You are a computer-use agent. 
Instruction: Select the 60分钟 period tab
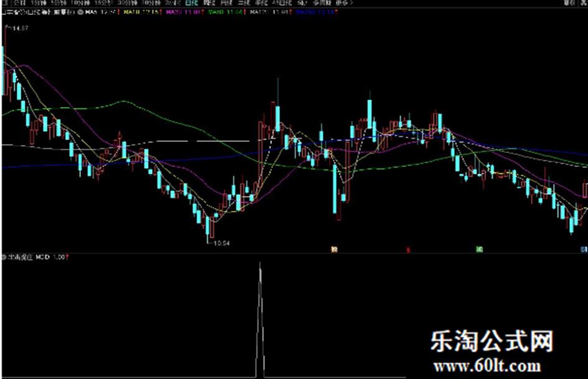(x=151, y=2)
